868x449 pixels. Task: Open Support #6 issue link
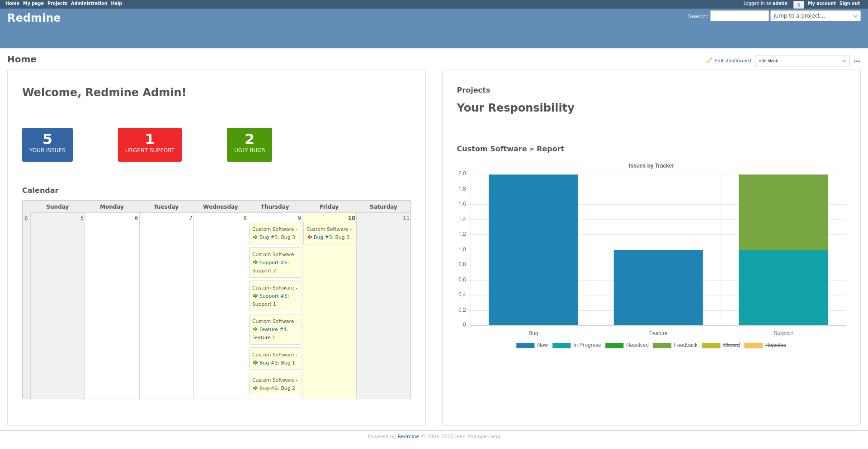[274, 262]
